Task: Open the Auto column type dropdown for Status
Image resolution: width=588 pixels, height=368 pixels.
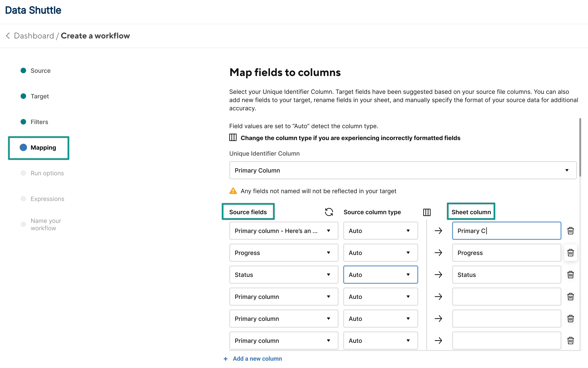Action: (380, 274)
